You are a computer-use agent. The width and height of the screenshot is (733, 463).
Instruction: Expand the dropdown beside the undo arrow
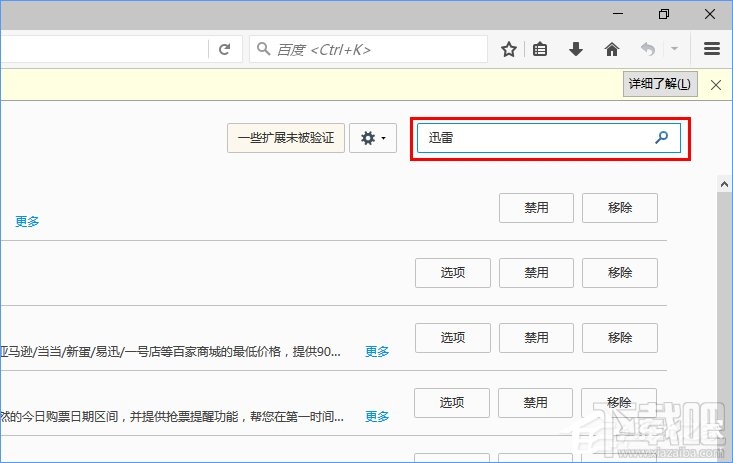click(674, 48)
